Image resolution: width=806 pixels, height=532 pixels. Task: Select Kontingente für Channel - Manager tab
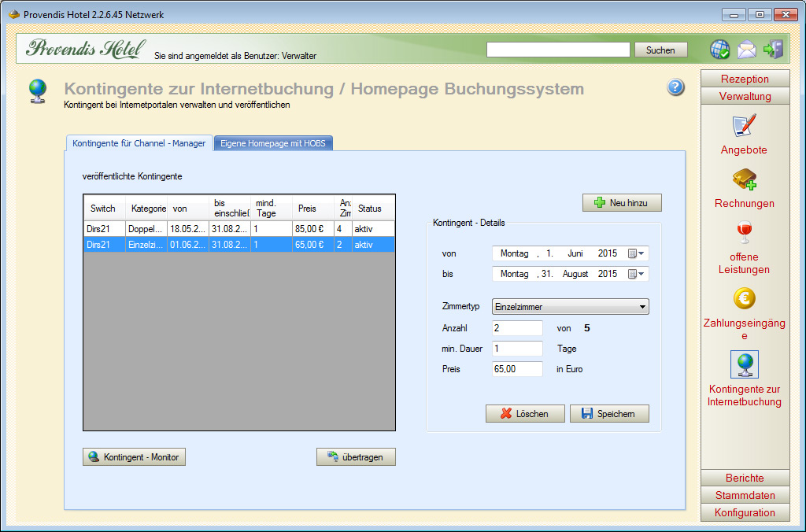[139, 143]
